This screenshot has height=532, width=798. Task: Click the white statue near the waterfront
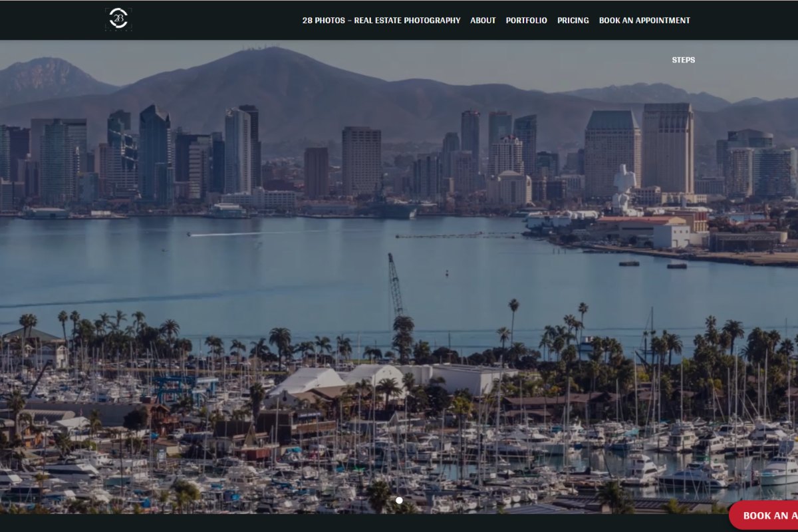tap(623, 188)
